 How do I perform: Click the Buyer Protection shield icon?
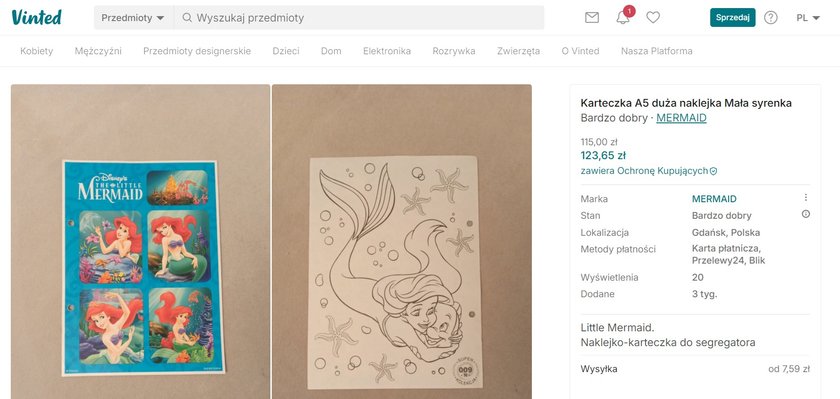(713, 171)
